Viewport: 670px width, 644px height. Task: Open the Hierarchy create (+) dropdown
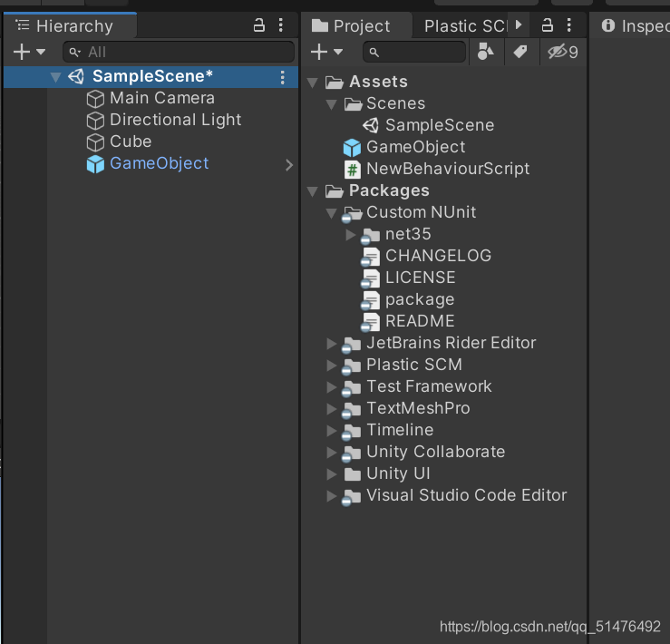tap(29, 52)
